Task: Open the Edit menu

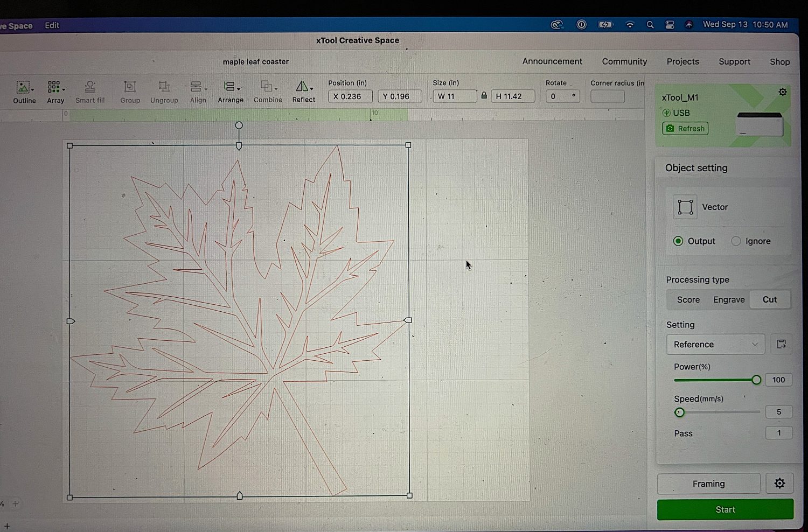Action: [x=52, y=25]
